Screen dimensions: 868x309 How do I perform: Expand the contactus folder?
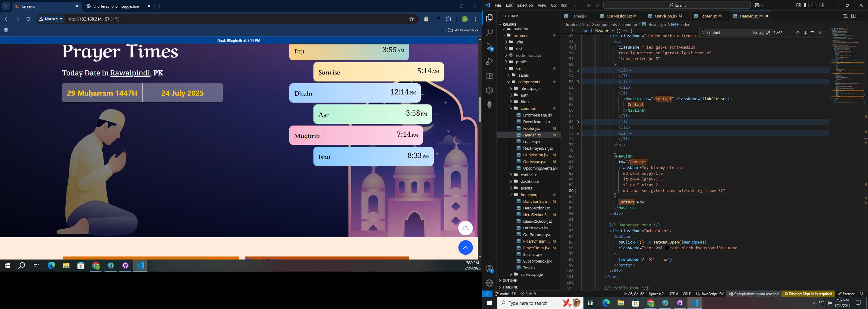click(x=528, y=175)
